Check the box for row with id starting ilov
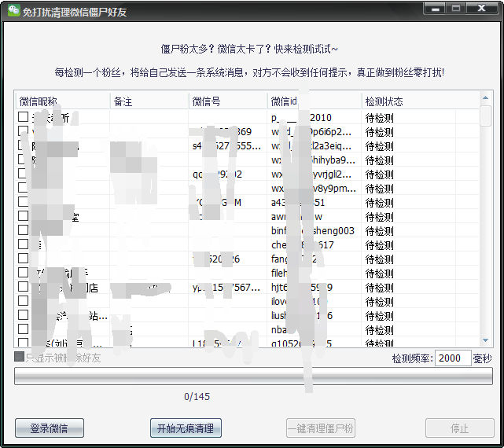This screenshot has width=504, height=448. point(23,300)
